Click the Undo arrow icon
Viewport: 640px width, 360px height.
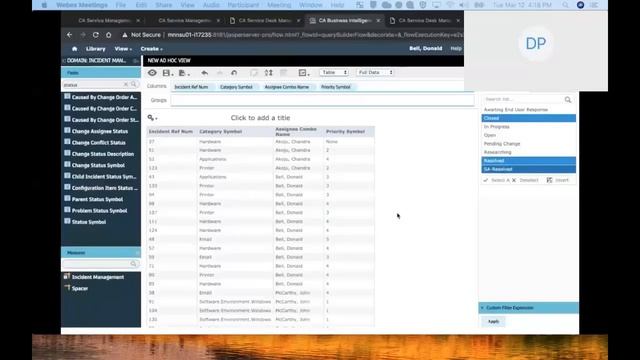(204, 73)
